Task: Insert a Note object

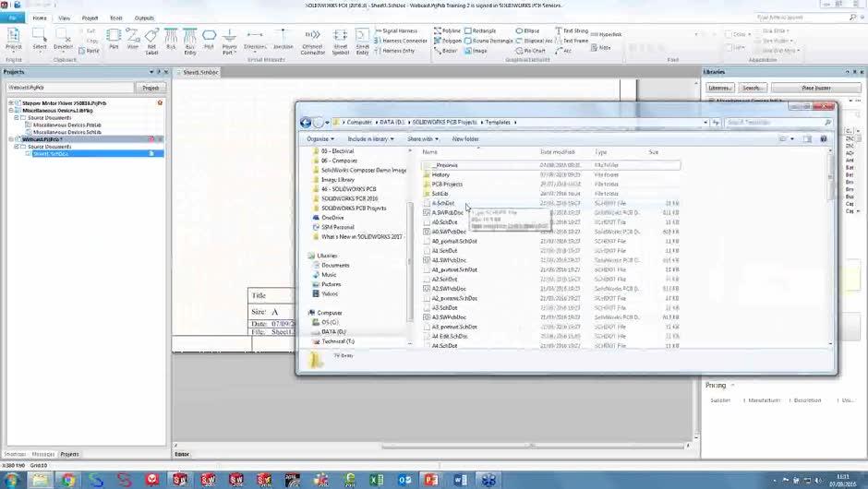Action: (x=600, y=48)
